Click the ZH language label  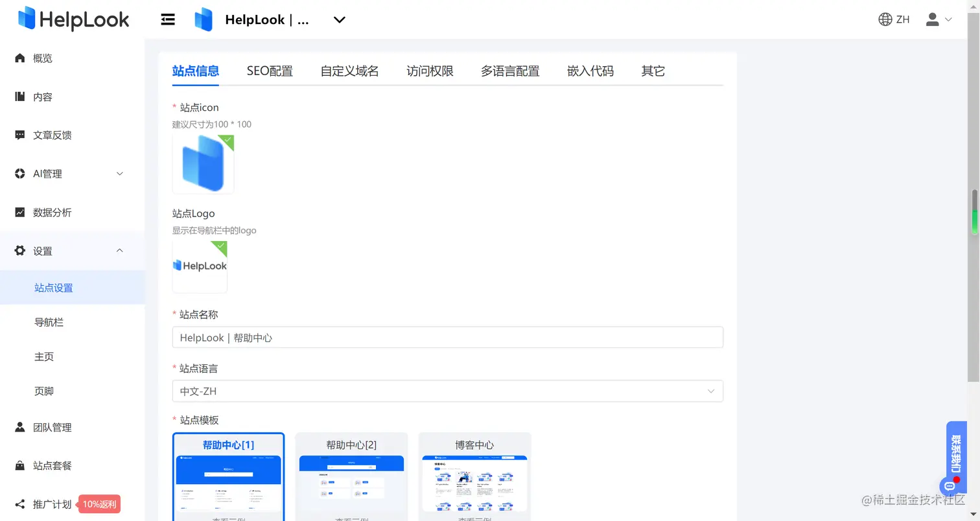[x=903, y=19]
